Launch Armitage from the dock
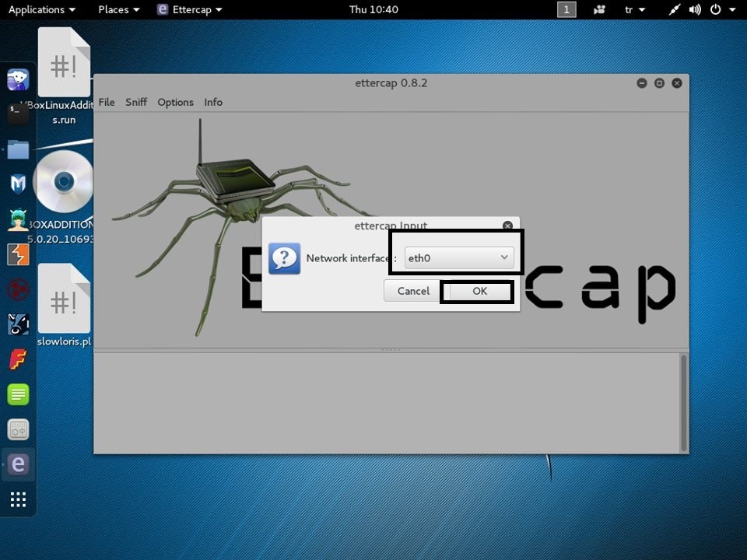This screenshot has height=560, width=747. (x=18, y=219)
